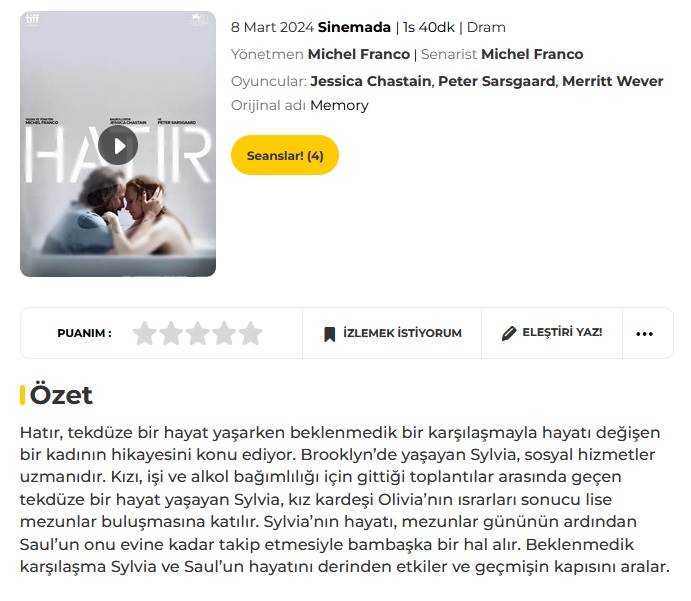
Task: Select the fourth rating star
Action: [x=224, y=333]
